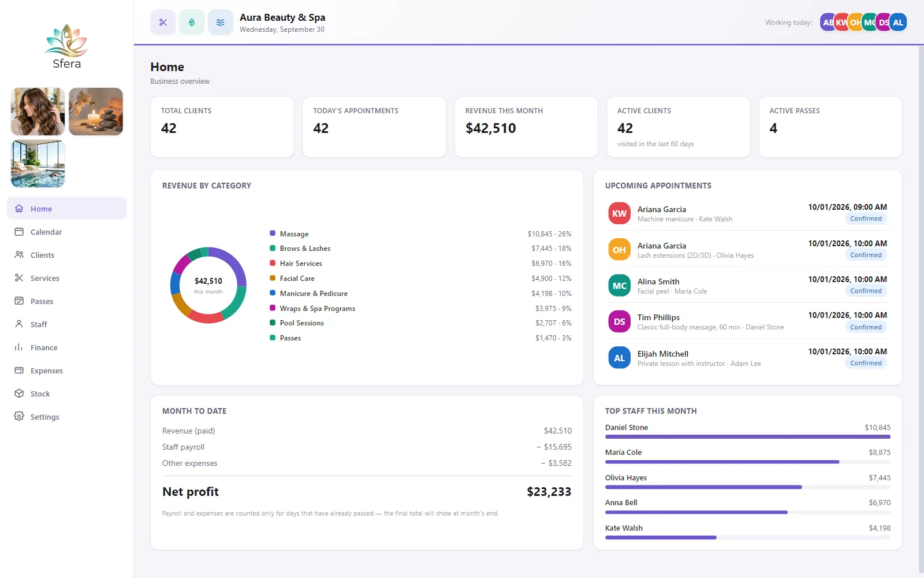Click the Stock box icon in sidebar
The image size is (924, 578).
coord(19,394)
